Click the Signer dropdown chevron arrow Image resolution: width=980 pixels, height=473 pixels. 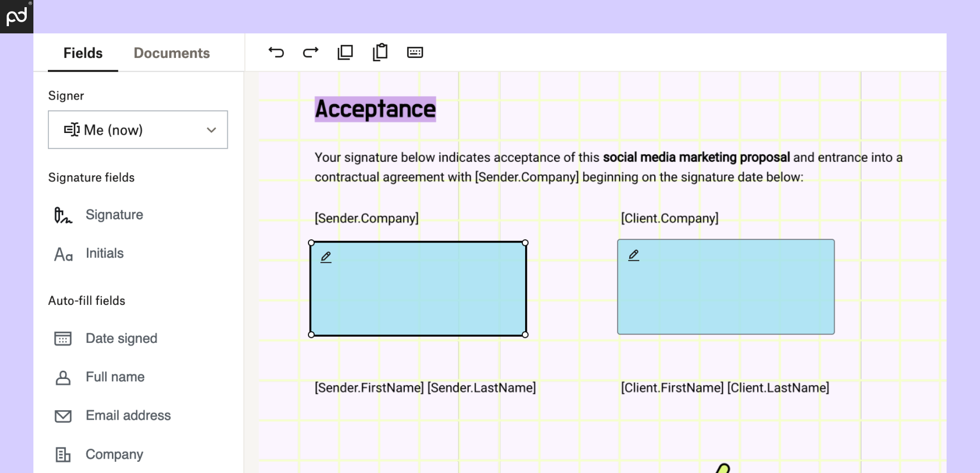tap(211, 130)
